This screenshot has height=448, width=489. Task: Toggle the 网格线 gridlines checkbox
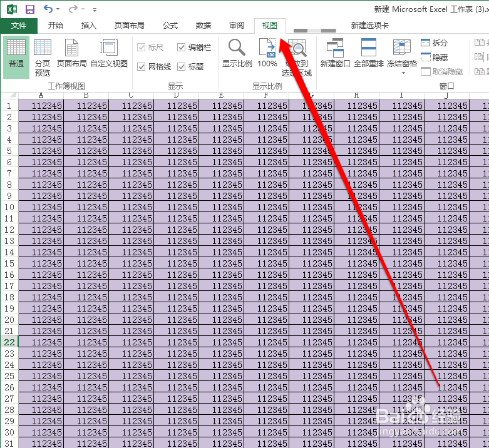[x=155, y=67]
